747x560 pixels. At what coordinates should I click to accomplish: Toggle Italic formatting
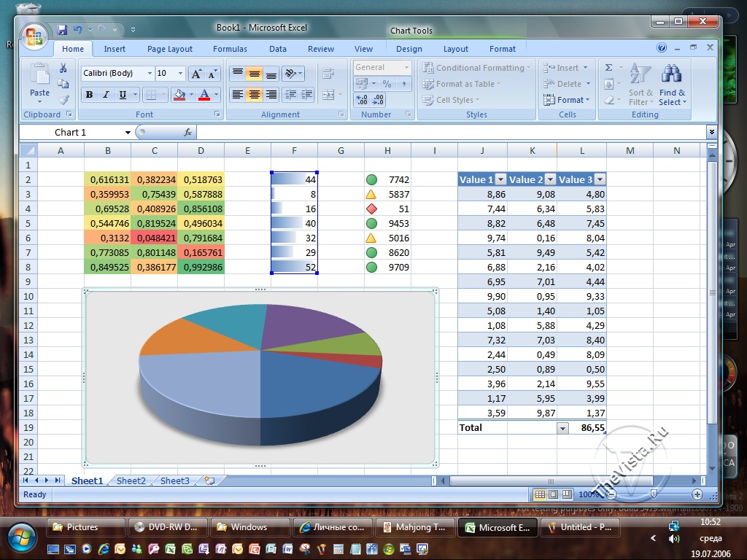click(x=106, y=95)
